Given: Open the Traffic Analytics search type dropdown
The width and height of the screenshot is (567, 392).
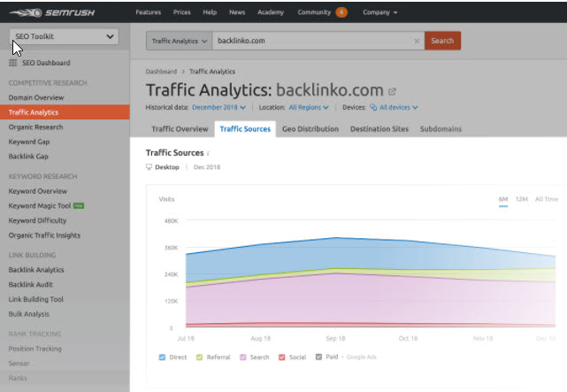Looking at the screenshot, I should (x=179, y=41).
